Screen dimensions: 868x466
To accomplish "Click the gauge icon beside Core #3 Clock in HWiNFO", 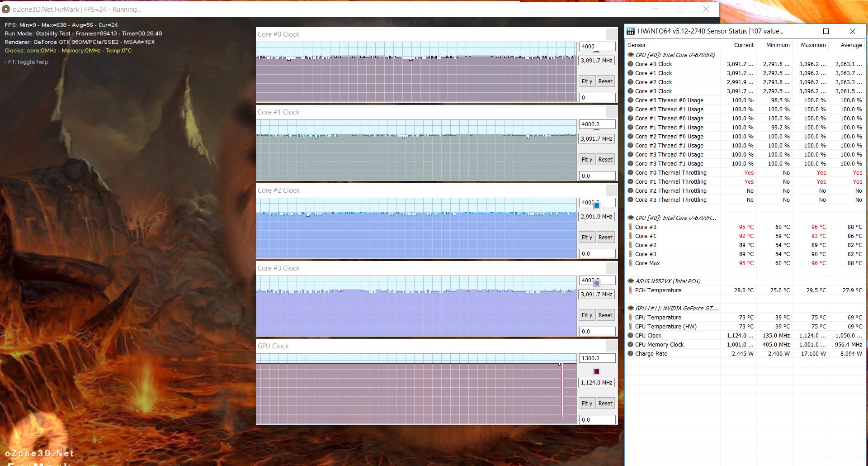I will point(631,91).
